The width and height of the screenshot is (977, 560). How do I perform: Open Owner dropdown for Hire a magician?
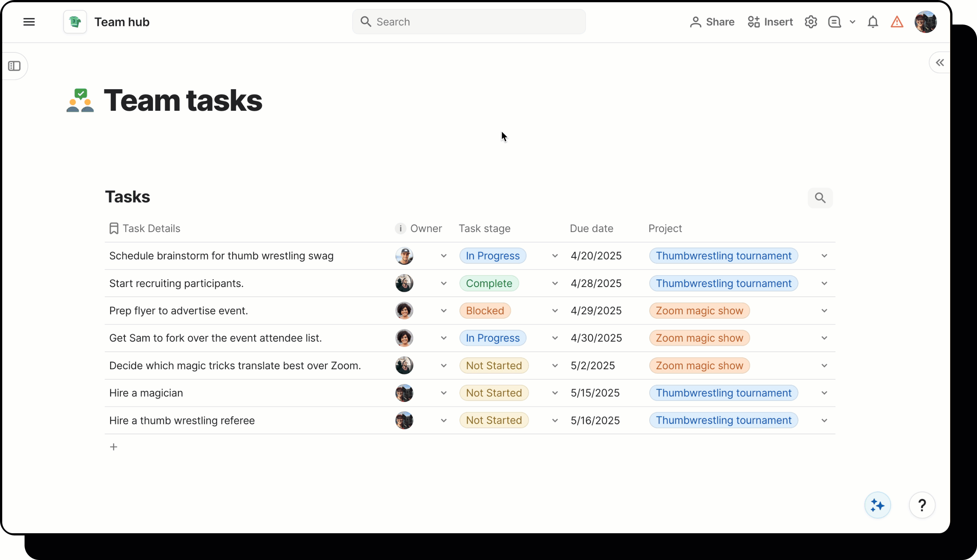point(443,393)
